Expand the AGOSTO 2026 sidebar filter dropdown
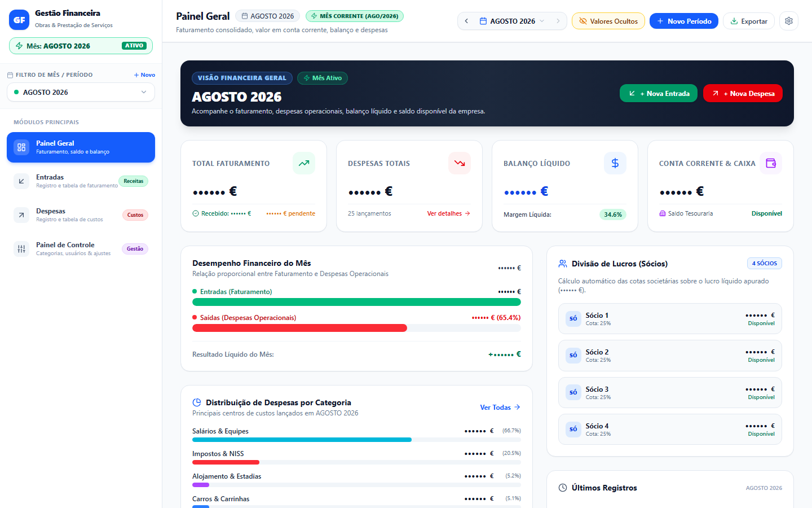Viewport: 812px width, 508px height. tap(81, 92)
